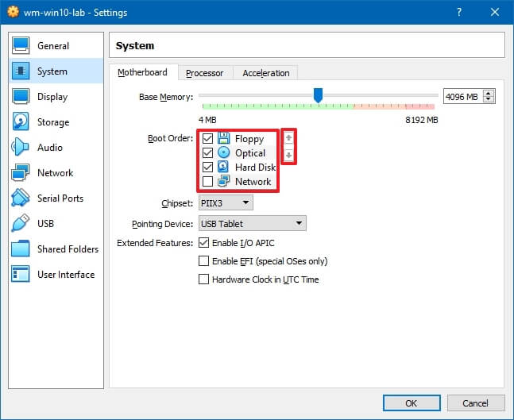Open the General settings icon

click(x=21, y=45)
